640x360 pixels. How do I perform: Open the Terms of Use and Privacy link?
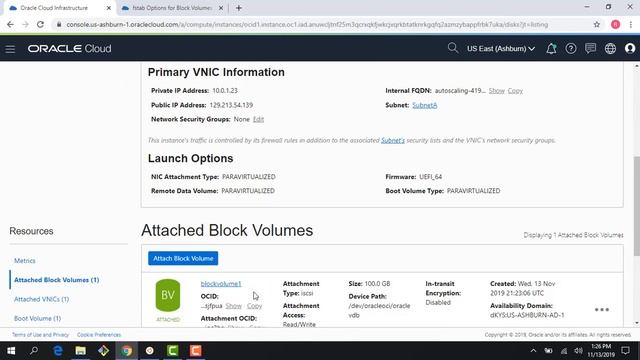(40, 335)
